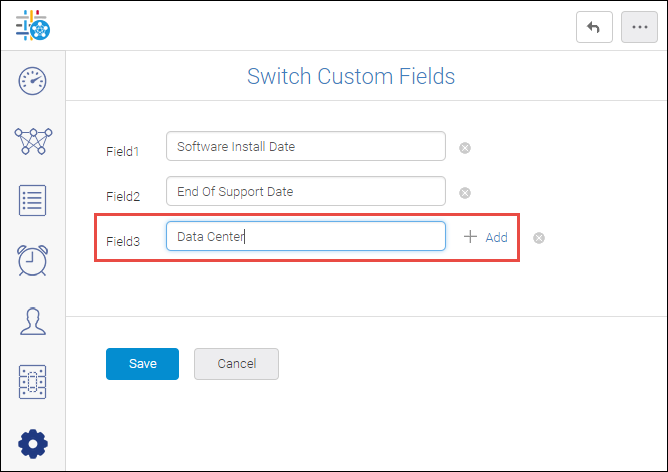Screen dimensions: 668x472
Task: Click the back arrow button
Action: tap(594, 27)
